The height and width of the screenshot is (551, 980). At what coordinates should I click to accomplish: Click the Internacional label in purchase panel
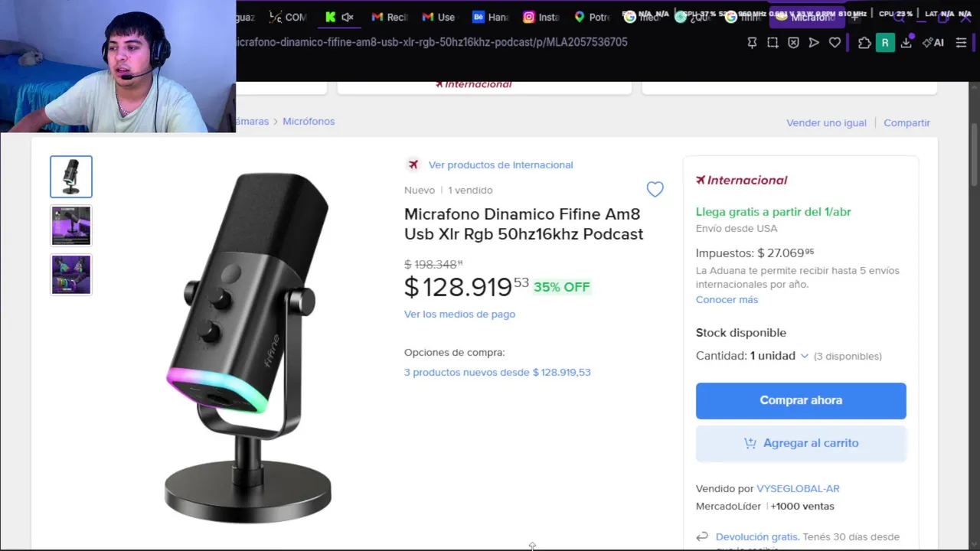point(741,180)
